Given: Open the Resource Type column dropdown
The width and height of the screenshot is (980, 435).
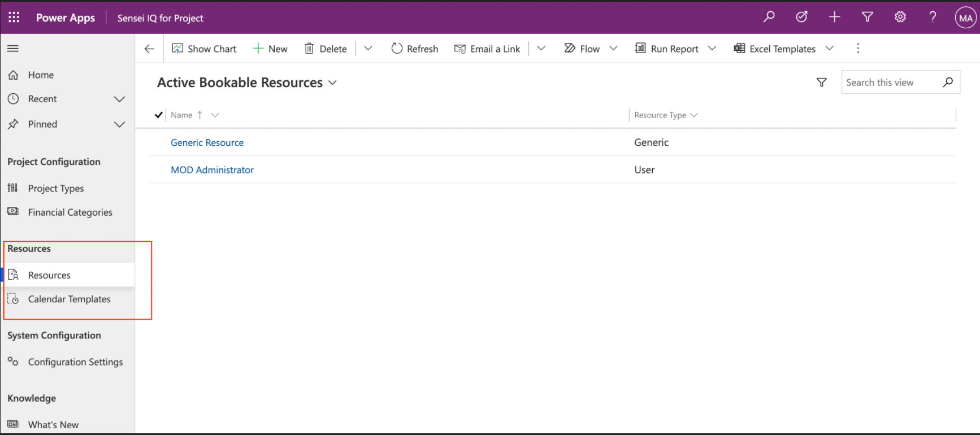Looking at the screenshot, I should [x=694, y=115].
